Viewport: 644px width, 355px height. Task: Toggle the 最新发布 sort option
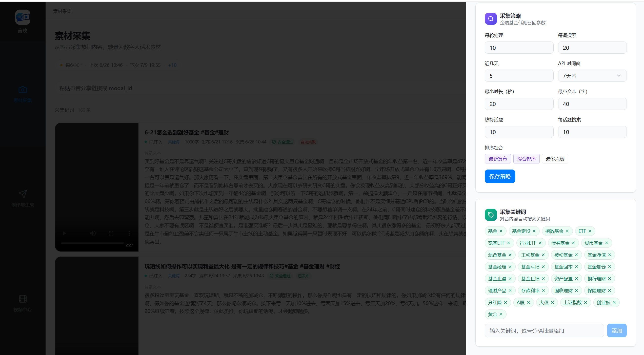[x=498, y=159]
